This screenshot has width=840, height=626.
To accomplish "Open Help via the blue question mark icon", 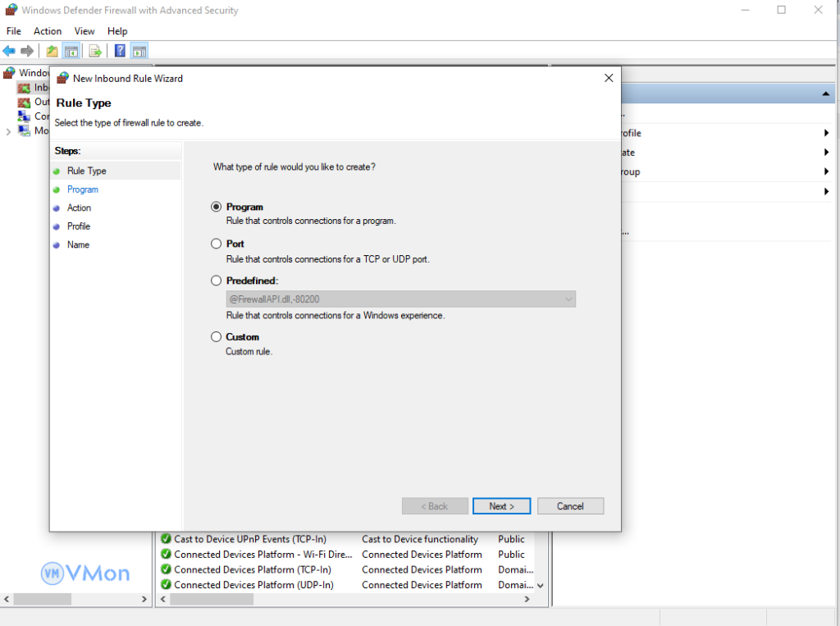I will [x=120, y=51].
